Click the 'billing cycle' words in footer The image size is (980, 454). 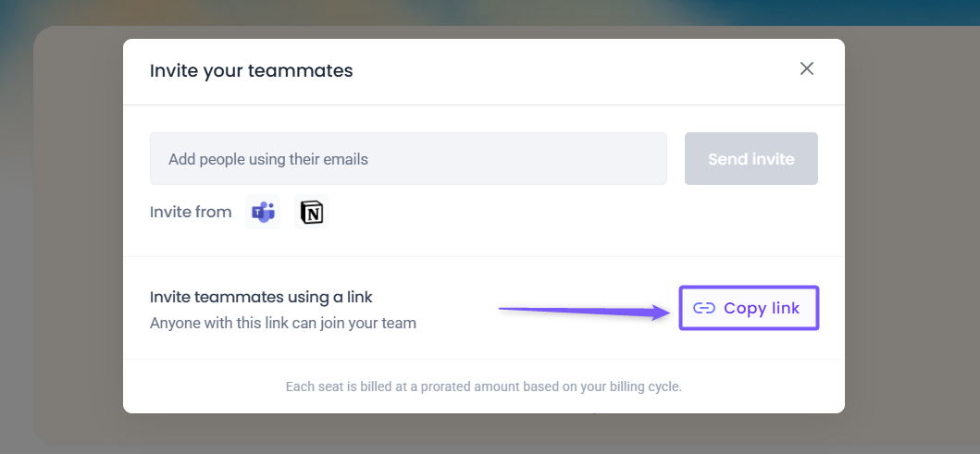coord(643,387)
